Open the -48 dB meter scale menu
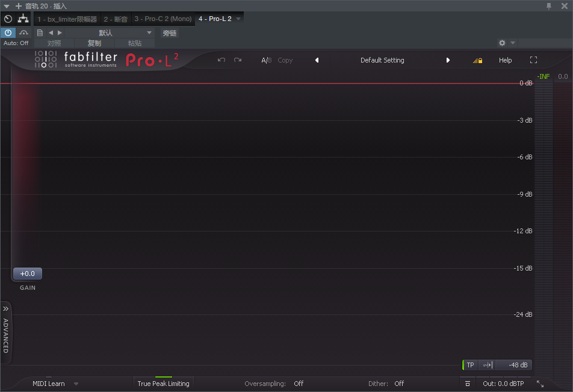Screen dimensions: 573x392 pos(515,365)
